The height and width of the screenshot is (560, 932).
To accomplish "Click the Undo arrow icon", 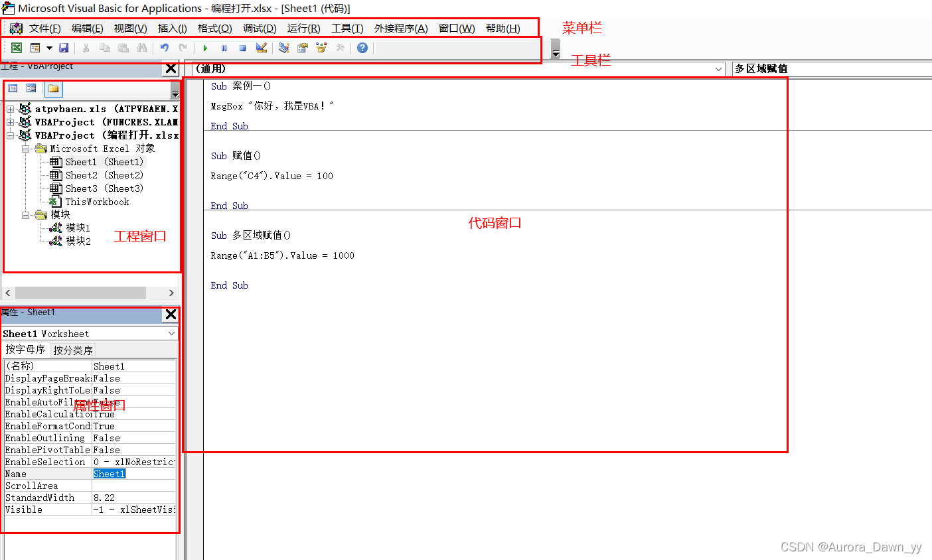I will tap(164, 48).
